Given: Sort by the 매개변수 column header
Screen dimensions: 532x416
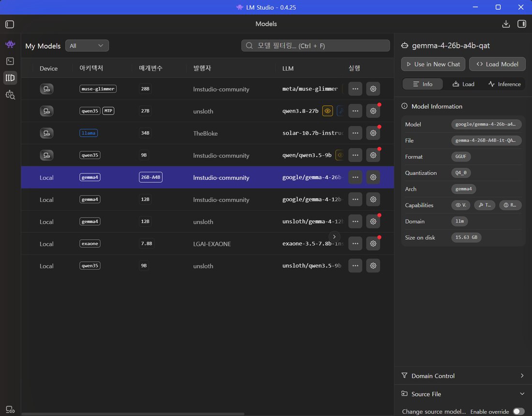Looking at the screenshot, I should 150,68.
